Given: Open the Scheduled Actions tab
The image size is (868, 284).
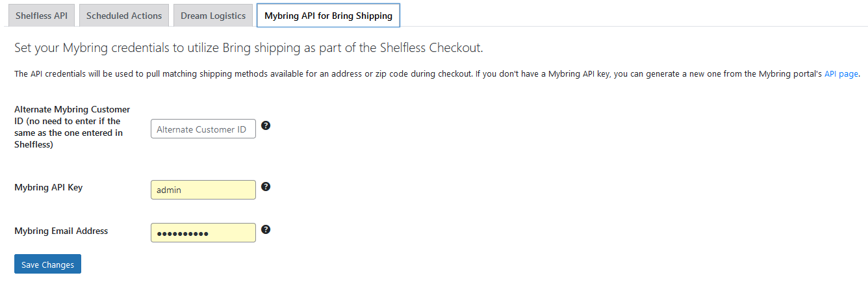Looking at the screenshot, I should coord(124,15).
